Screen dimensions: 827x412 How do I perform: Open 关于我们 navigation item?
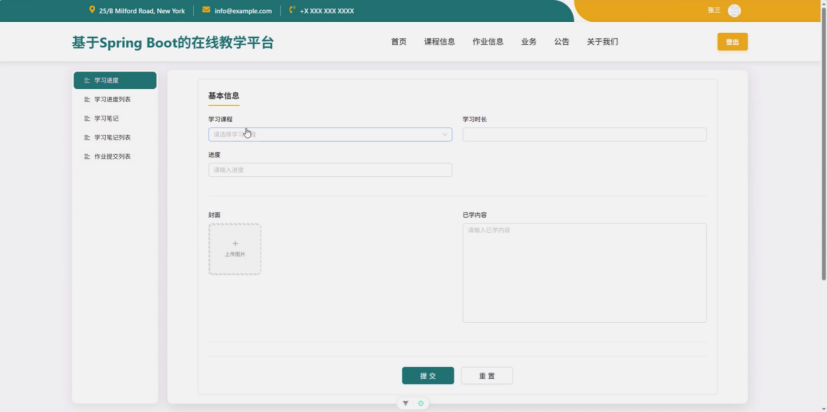point(602,42)
